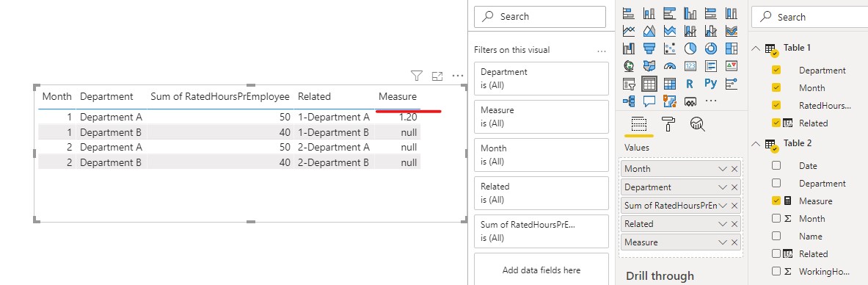Uncheck Department under Table 1
This screenshot has height=285, width=868.
[x=776, y=71]
